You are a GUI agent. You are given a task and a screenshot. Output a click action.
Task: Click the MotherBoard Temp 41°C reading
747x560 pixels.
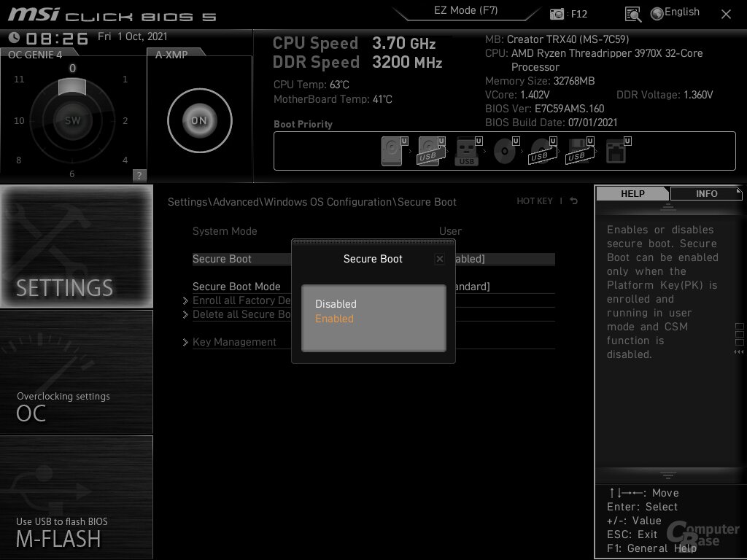tap(333, 99)
